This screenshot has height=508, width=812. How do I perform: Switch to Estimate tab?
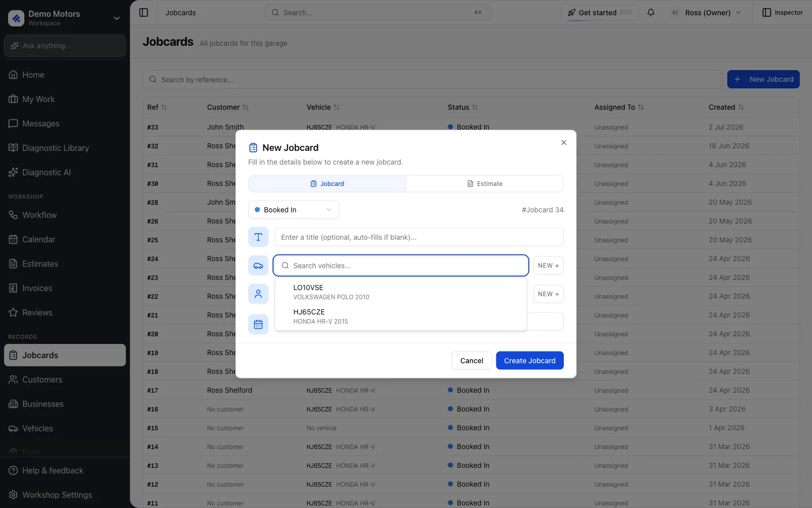[485, 184]
